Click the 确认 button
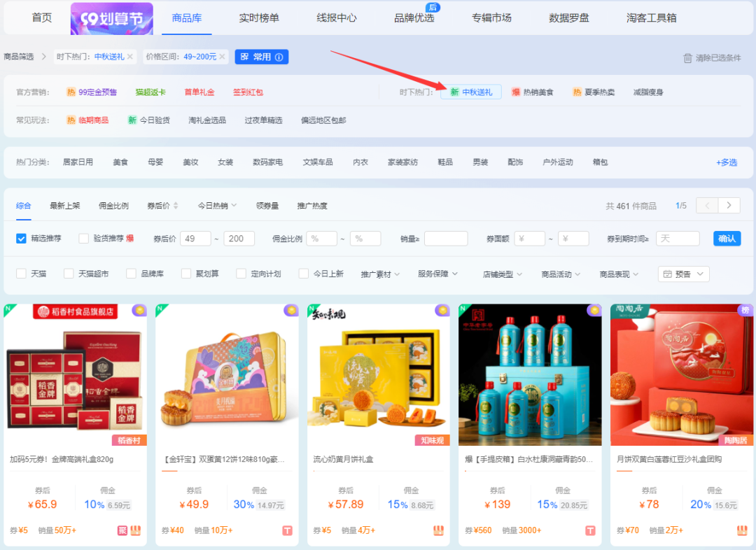The image size is (756, 550). point(727,239)
